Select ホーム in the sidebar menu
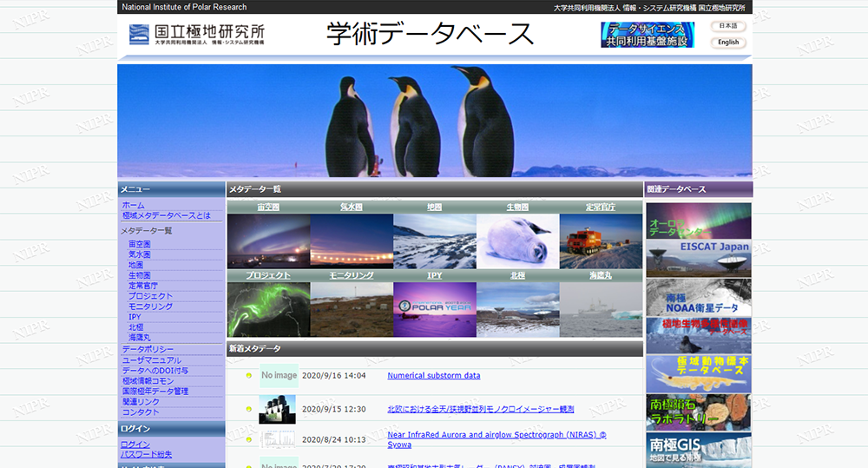The width and height of the screenshot is (868, 468). point(133,205)
